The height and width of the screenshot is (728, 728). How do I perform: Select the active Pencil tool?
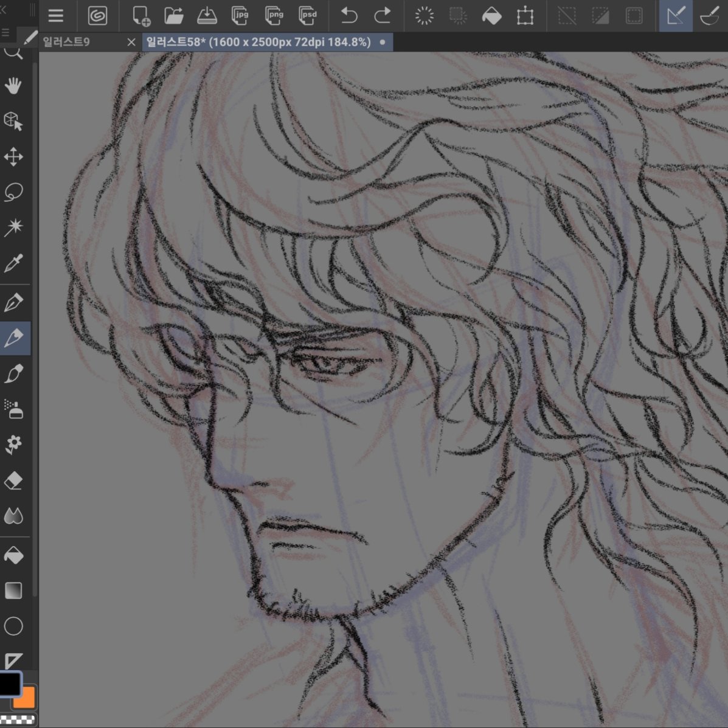click(15, 338)
